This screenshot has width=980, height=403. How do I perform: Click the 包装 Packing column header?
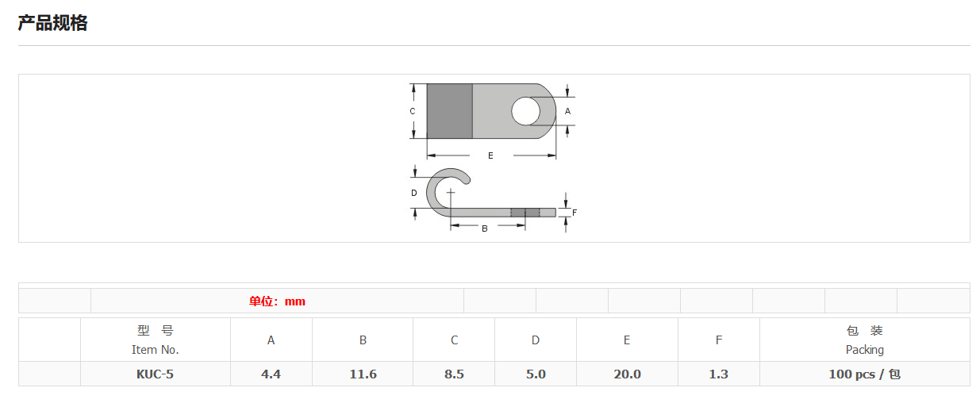coord(864,340)
